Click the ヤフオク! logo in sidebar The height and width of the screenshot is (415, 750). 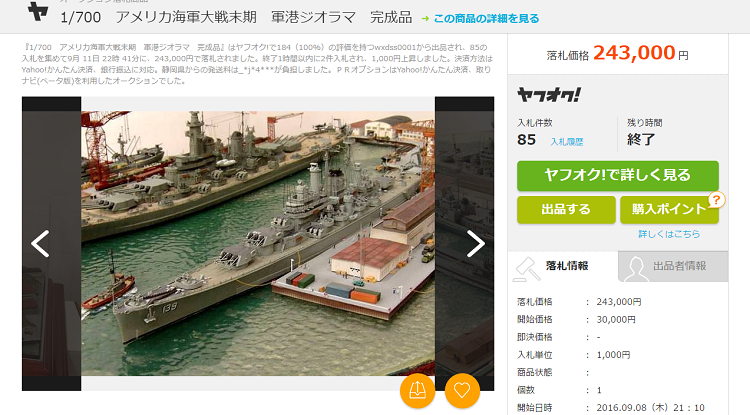[549, 95]
